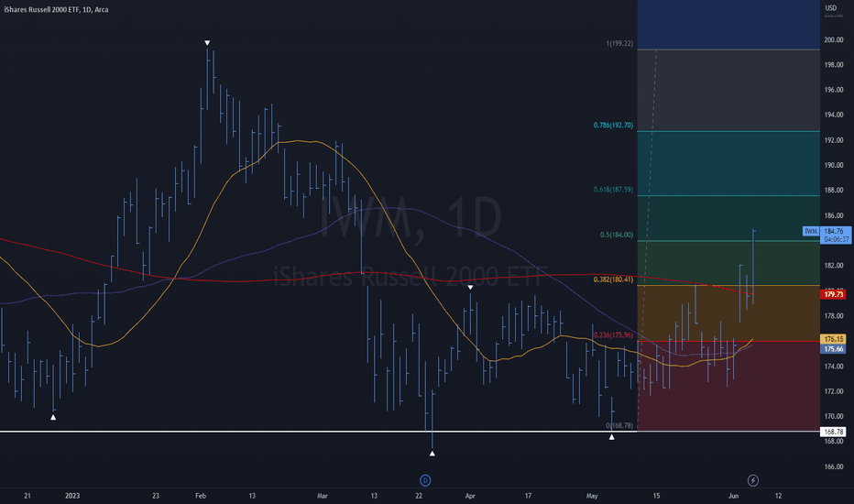The image size is (854, 504).
Task: Click the dividend 'D' event marker
Action: 425,480
